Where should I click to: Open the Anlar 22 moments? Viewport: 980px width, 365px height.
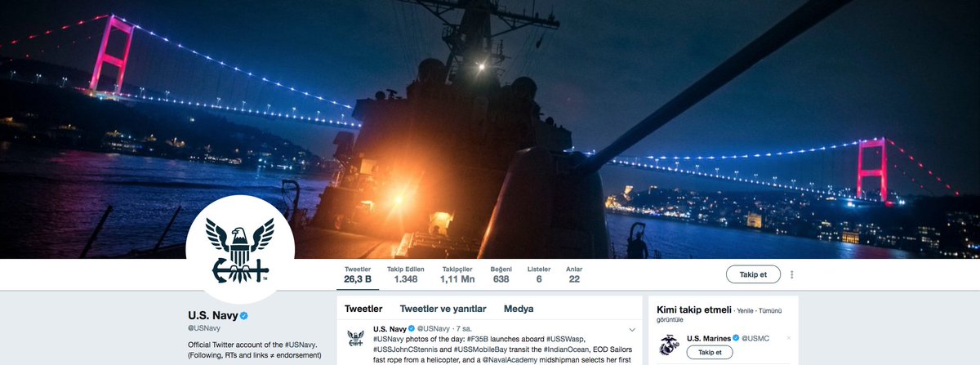point(574,274)
